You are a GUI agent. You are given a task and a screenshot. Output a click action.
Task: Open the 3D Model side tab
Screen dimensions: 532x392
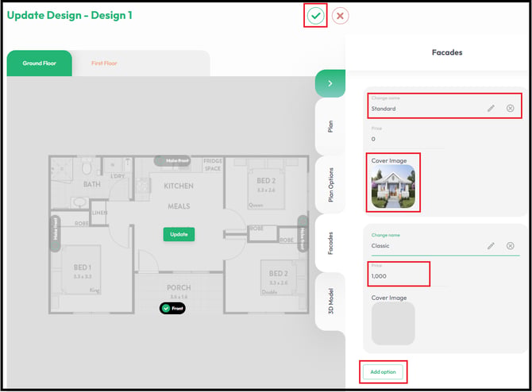[330, 301]
